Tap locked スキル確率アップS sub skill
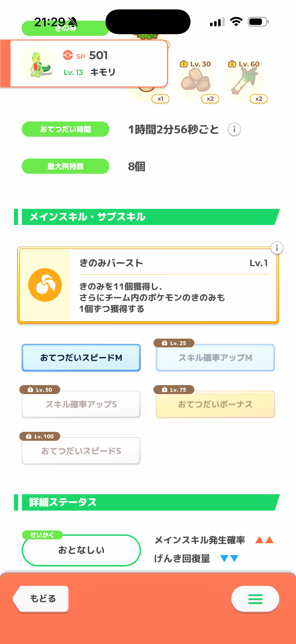The width and height of the screenshot is (296, 644). (81, 404)
